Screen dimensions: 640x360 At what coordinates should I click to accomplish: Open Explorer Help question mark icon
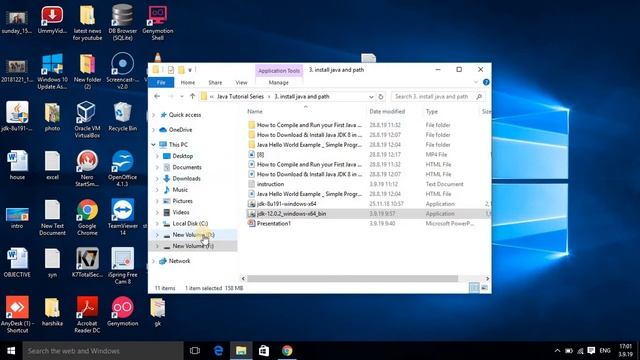pyautogui.click(x=486, y=82)
